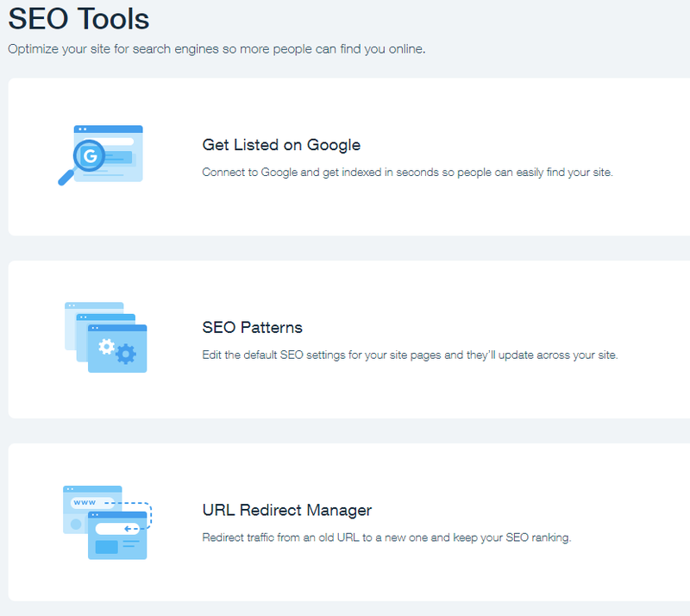Click the SEO Tools page title
The height and width of the screenshot is (616, 690).
tap(78, 19)
